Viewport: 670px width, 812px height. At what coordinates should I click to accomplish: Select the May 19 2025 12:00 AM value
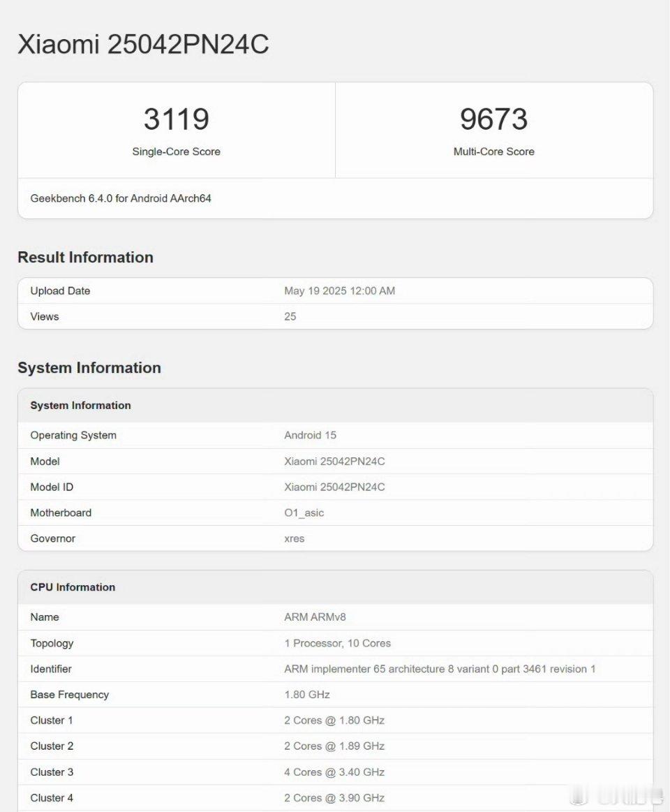point(340,291)
